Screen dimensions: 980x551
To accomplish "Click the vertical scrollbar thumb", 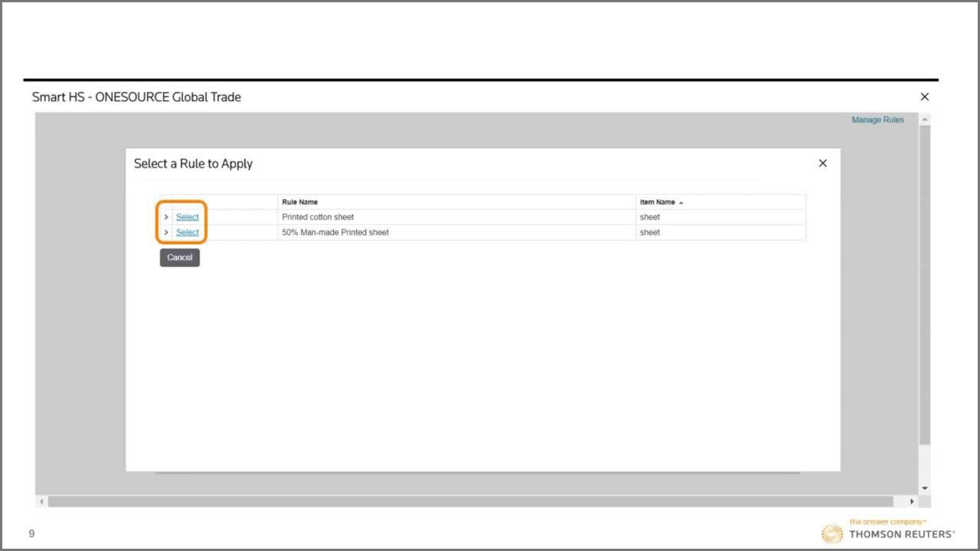I will [925, 283].
